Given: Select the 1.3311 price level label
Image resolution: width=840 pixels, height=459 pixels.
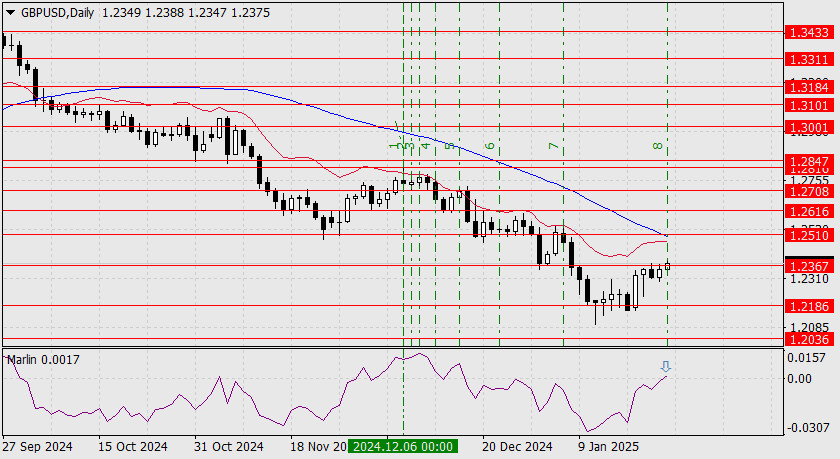Looking at the screenshot, I should pos(809,59).
